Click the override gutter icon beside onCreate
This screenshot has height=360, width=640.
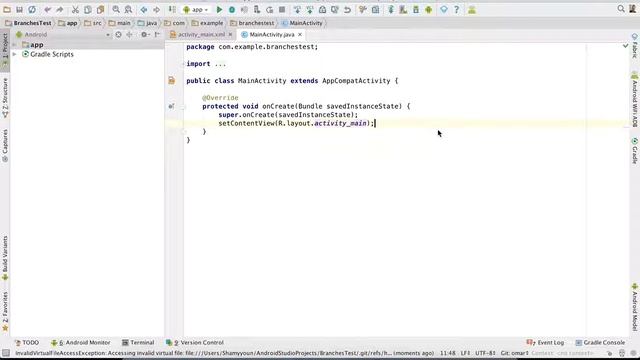(171, 107)
